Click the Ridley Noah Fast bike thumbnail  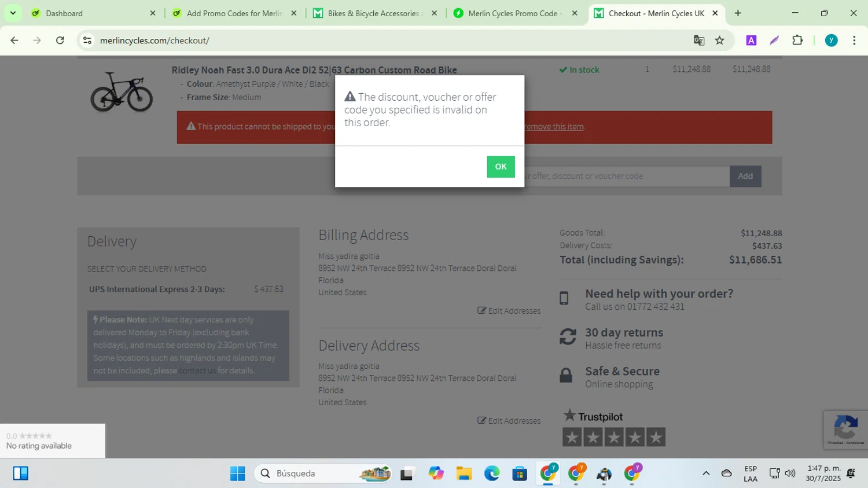(122, 91)
